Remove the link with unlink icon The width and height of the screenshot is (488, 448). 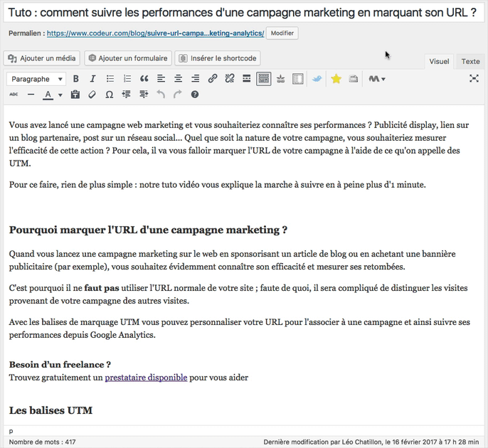[x=230, y=79]
